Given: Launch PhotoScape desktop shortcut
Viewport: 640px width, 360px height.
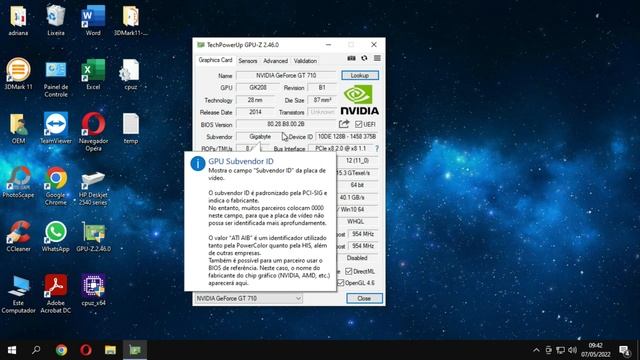Looking at the screenshot, I should pos(18,182).
